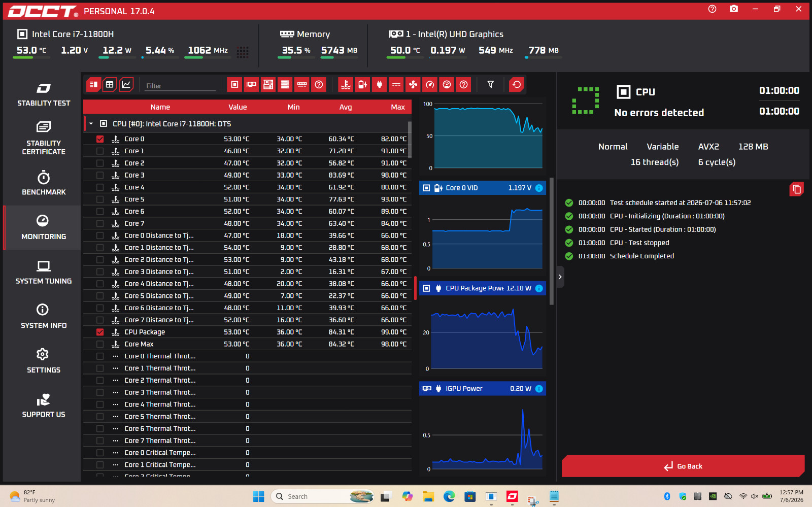Open the Stability Test section
812x507 pixels.
click(44, 94)
